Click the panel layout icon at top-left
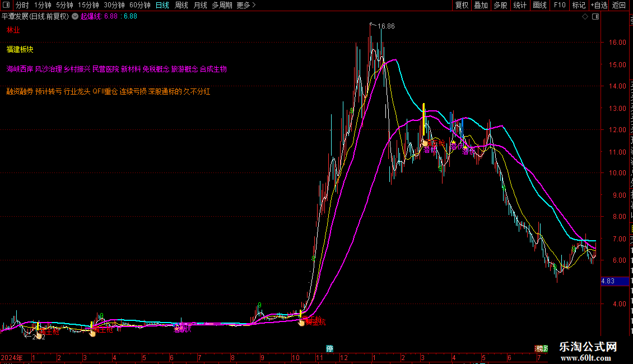 tap(6, 5)
